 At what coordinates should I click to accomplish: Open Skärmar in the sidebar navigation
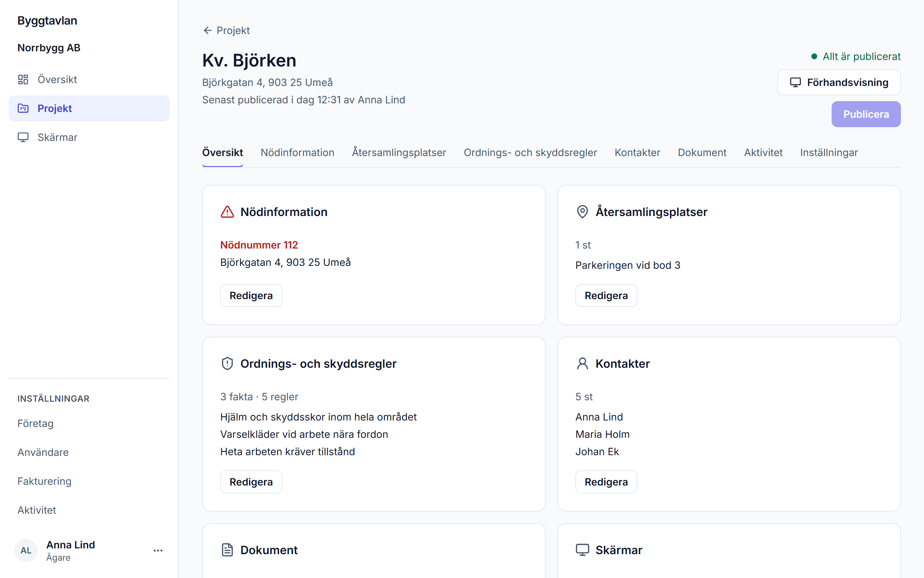pos(89,137)
